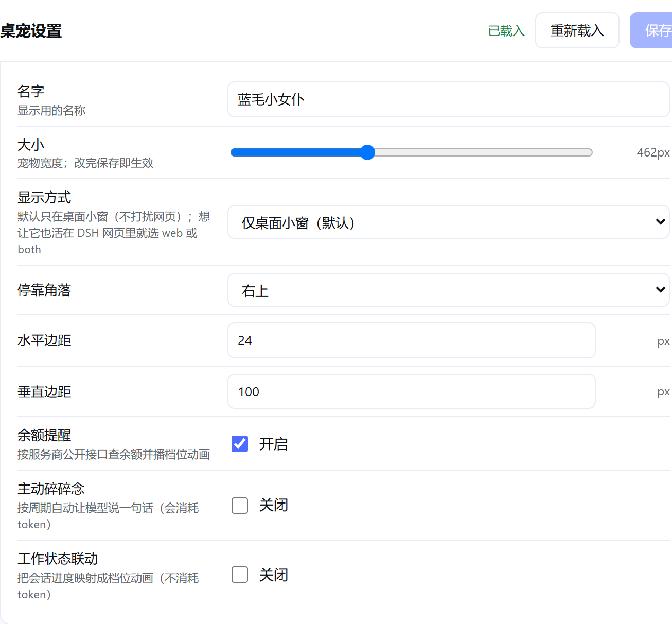Click the 主动碎碎念 label

[x=51, y=489]
